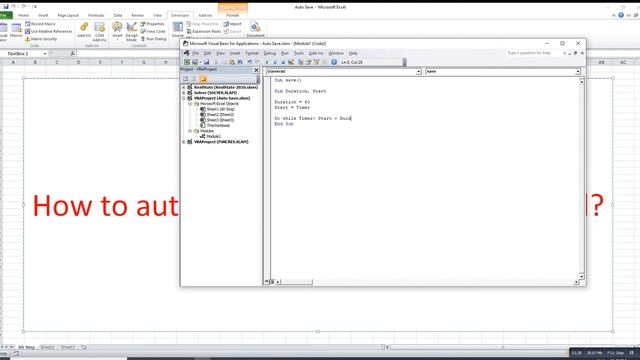
Task: Undo last edit in VBA toolbar
Action: pos(249,62)
